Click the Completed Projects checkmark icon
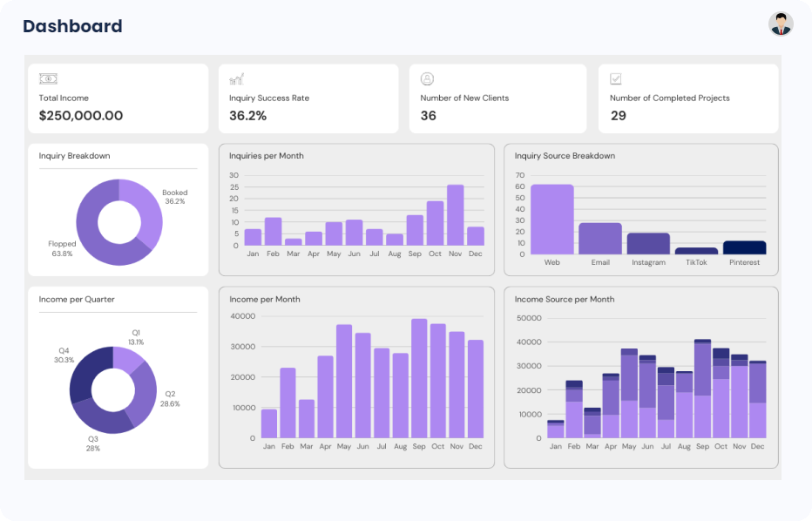The height and width of the screenshot is (521, 812). 616,79
